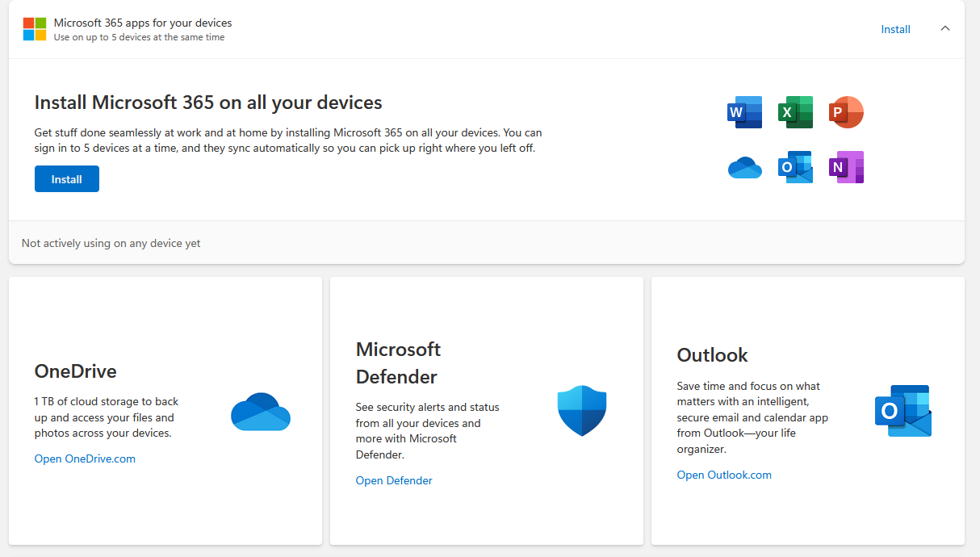Click 'Microsoft 365 apps for your devices' title
This screenshot has height=557, width=980.
point(143,23)
